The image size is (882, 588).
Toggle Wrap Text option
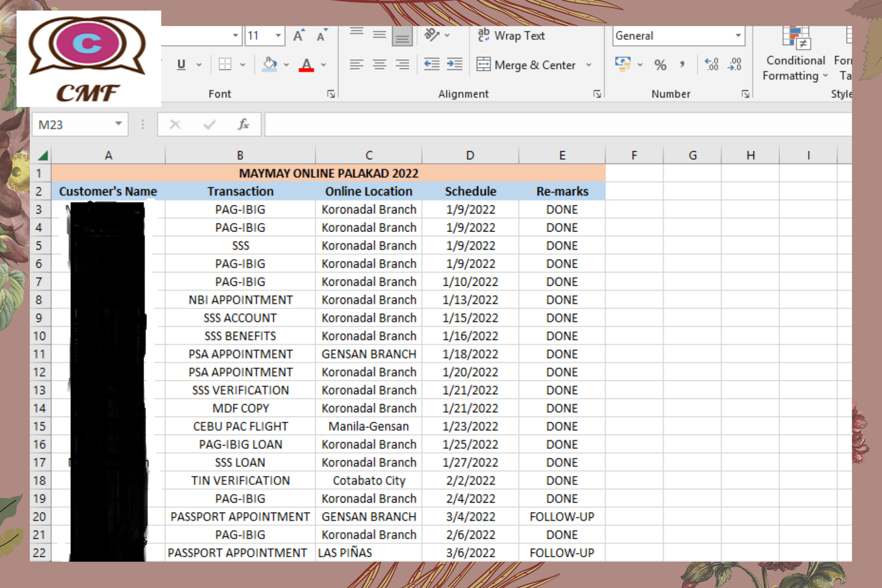click(511, 36)
